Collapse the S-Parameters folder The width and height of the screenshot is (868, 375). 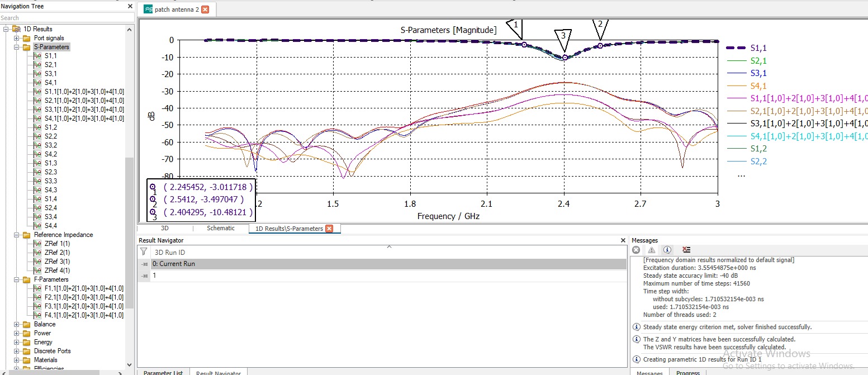point(17,47)
